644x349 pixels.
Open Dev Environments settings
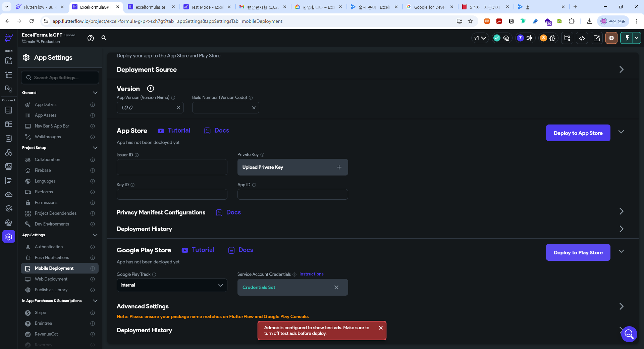[x=60, y=224]
